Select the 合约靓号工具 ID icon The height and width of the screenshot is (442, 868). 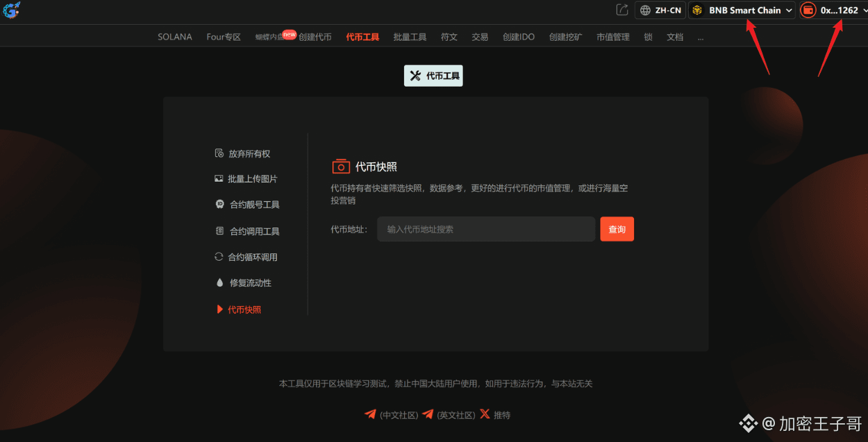click(219, 204)
